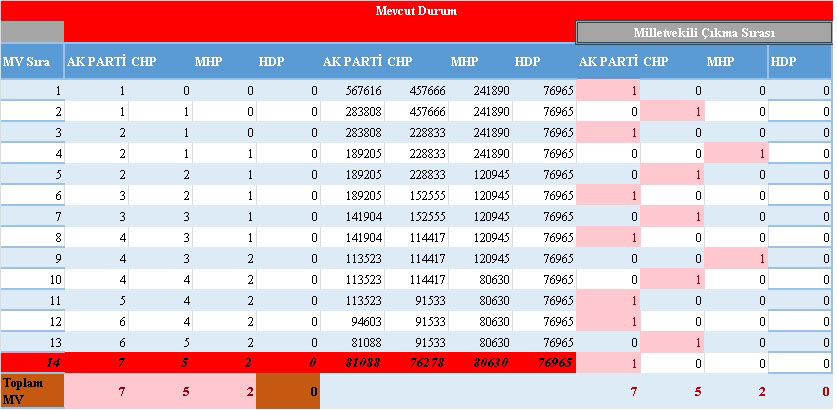Select the pink AK PARTİ cell in row 14
The image size is (837, 410).
point(609,363)
